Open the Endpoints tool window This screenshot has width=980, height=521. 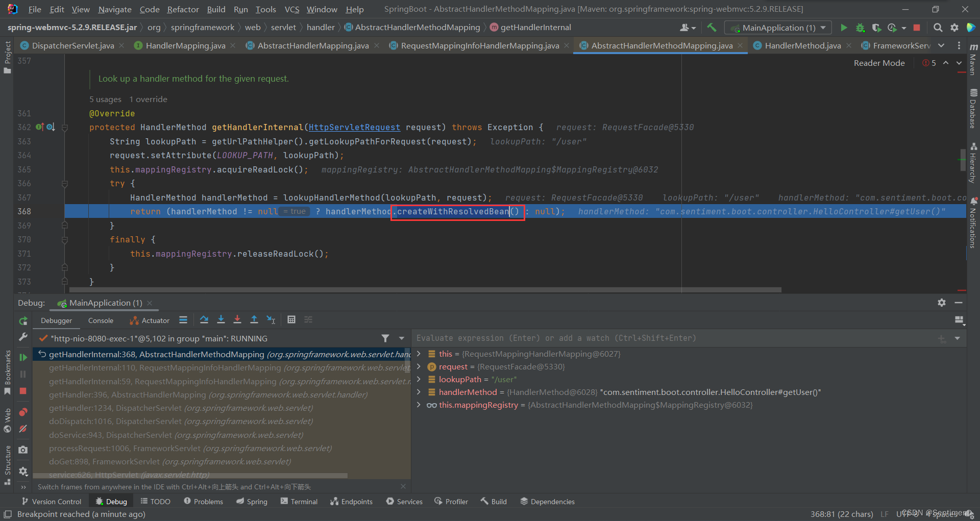point(351,502)
